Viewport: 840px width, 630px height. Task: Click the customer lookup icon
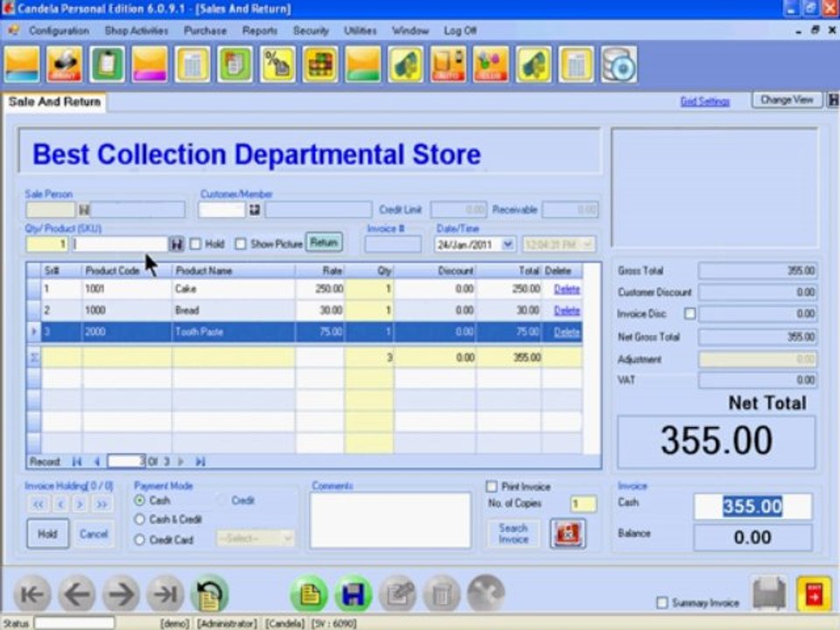click(x=255, y=209)
